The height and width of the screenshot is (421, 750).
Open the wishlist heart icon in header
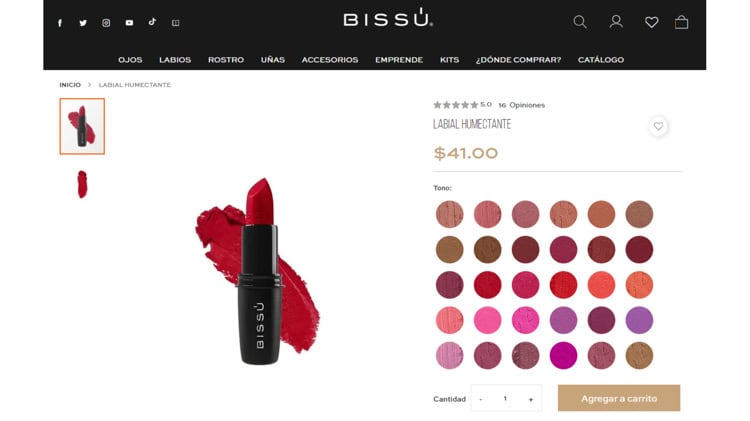(651, 22)
